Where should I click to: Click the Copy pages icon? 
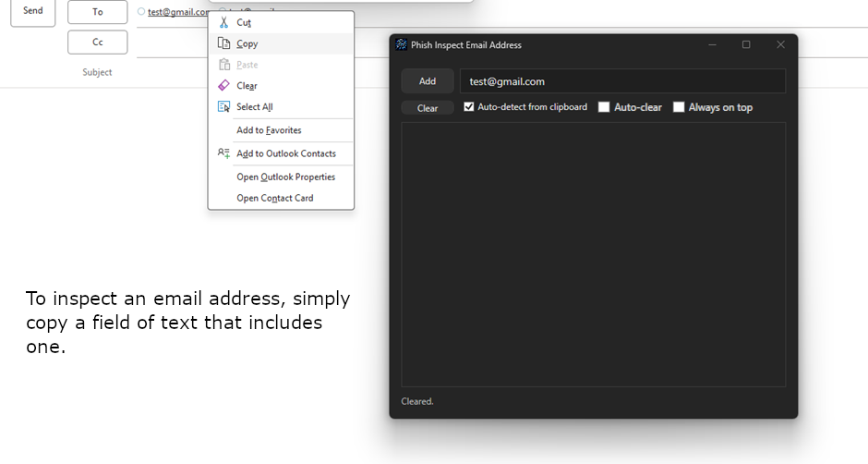(x=223, y=43)
